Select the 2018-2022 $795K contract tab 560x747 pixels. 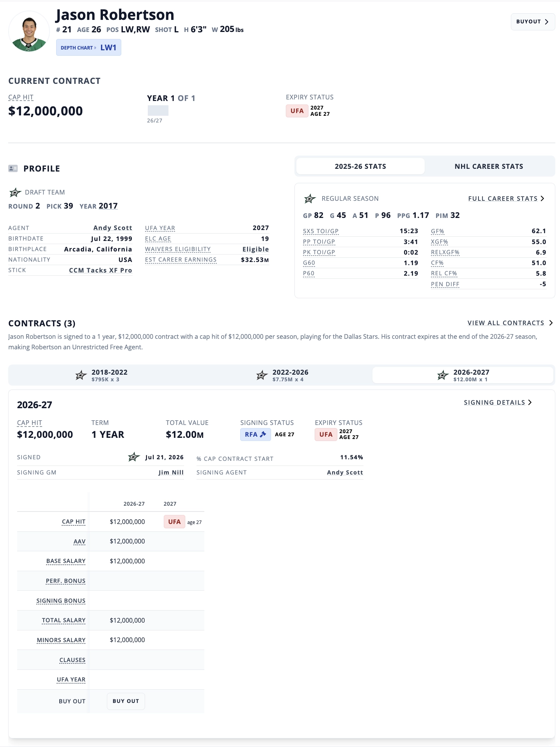pyautogui.click(x=101, y=375)
